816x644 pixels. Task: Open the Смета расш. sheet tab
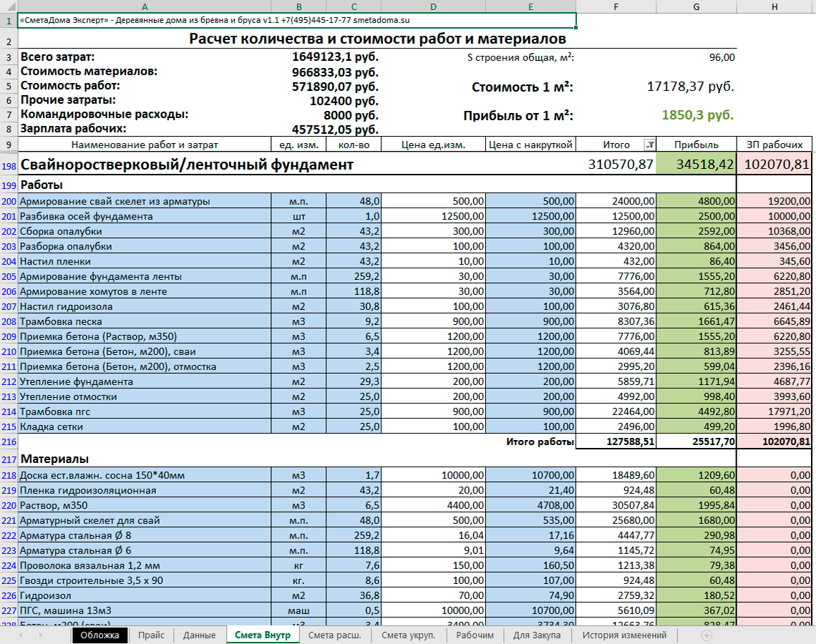(335, 635)
